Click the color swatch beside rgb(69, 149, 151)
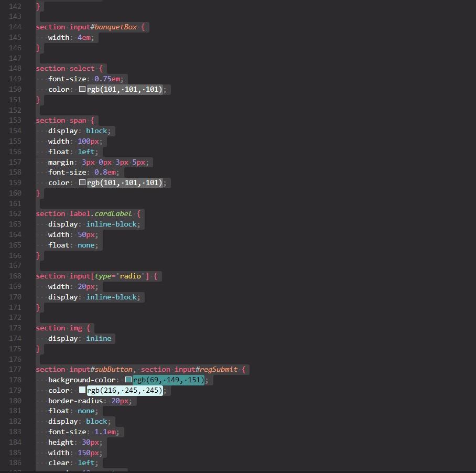This screenshot has width=476, height=473. (128, 379)
